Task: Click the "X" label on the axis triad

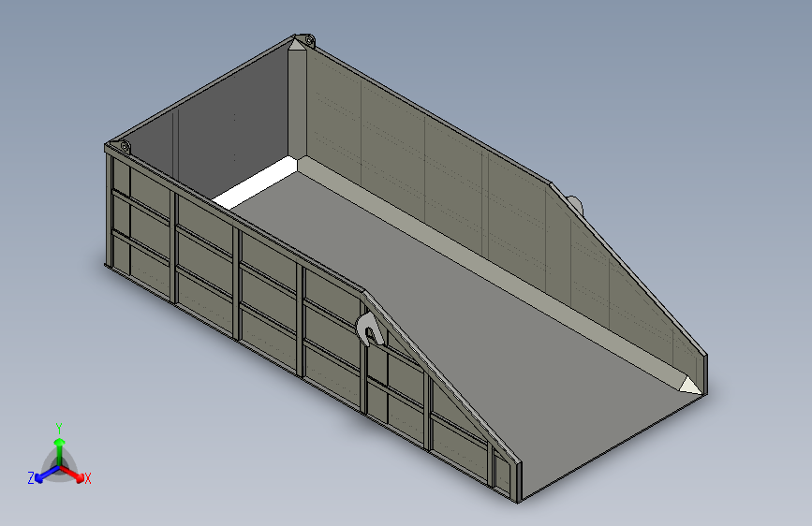Action: 88,478
